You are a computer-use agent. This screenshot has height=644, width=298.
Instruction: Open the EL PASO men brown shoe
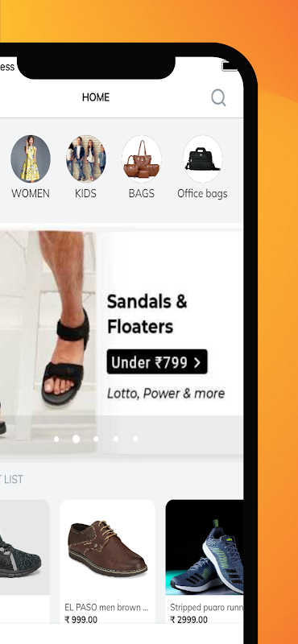[108, 562]
